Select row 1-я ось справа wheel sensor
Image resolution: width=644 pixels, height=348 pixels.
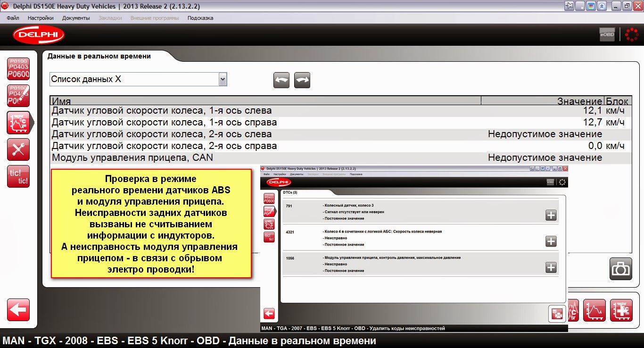tap(340, 123)
